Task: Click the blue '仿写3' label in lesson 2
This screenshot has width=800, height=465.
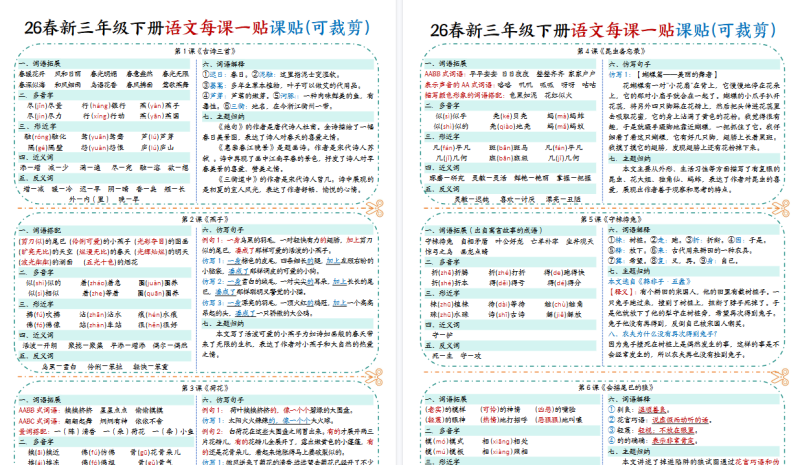Action: click(213, 303)
